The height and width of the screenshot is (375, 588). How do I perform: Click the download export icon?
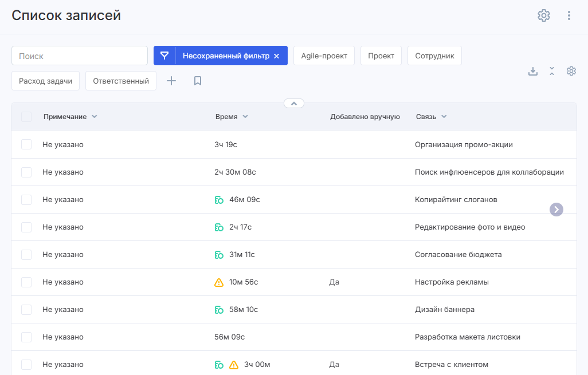coord(532,71)
